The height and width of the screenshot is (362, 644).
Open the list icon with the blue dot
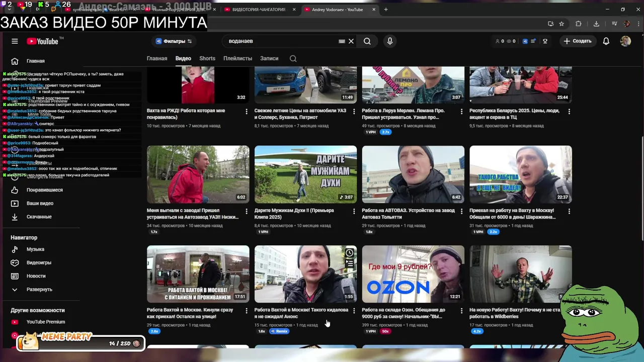click(x=533, y=41)
